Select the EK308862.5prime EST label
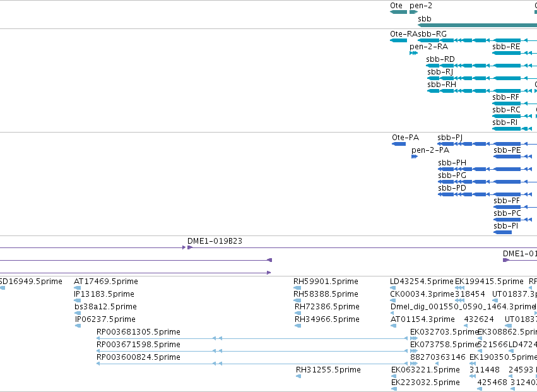Viewport: 537px width, 392px height. click(507, 332)
